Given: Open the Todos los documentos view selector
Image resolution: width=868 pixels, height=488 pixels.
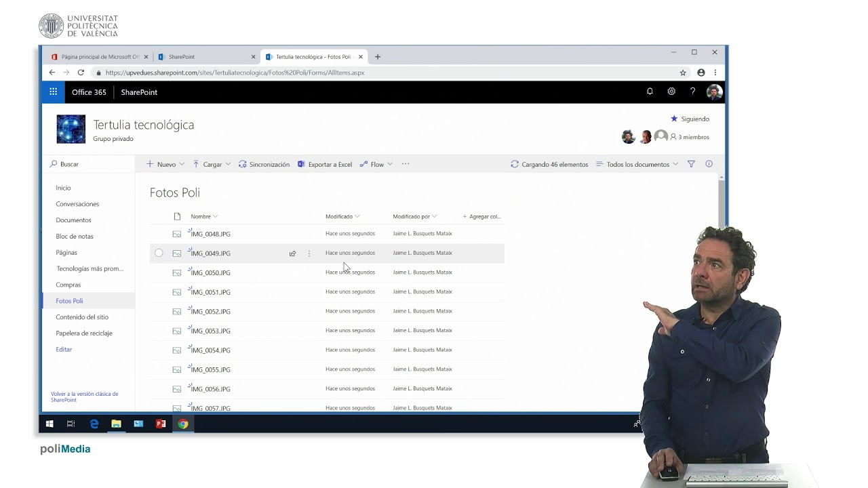Looking at the screenshot, I should click(637, 164).
